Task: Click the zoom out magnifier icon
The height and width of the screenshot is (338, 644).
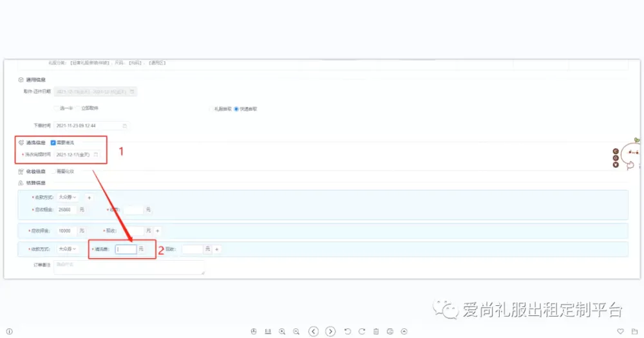Action: click(x=296, y=332)
